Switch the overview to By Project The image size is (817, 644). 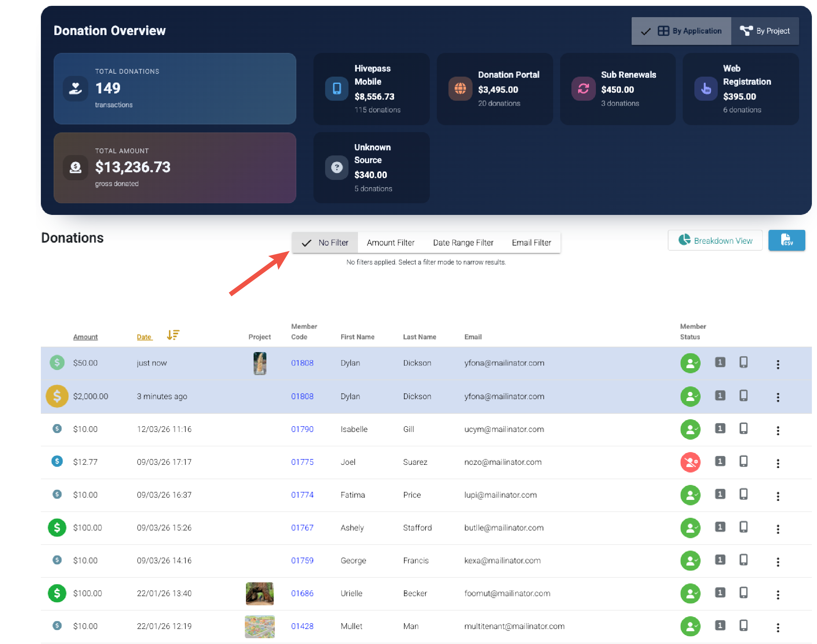(x=764, y=31)
